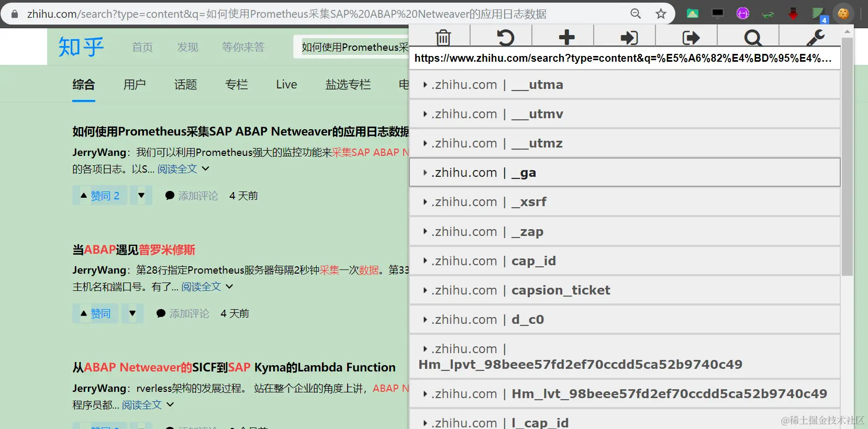This screenshot has height=429, width=868.
Task: Click 阅读全文 on third result
Action: point(142,405)
